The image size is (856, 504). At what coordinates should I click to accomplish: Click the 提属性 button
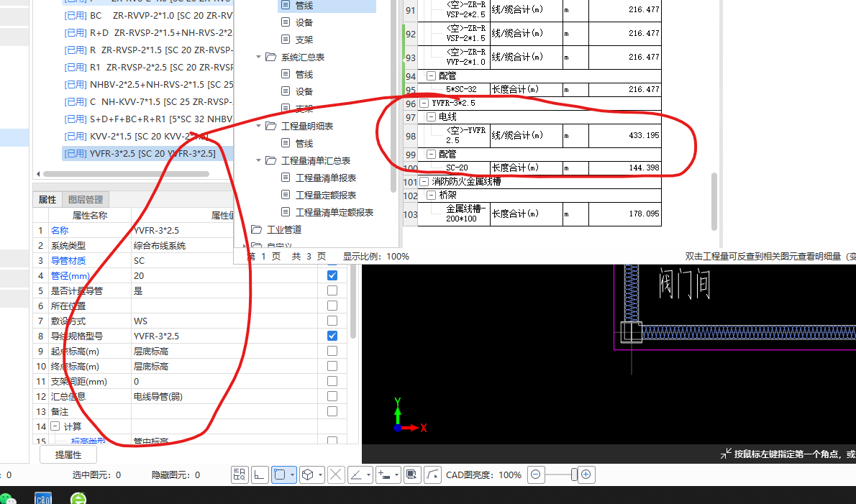point(68,454)
